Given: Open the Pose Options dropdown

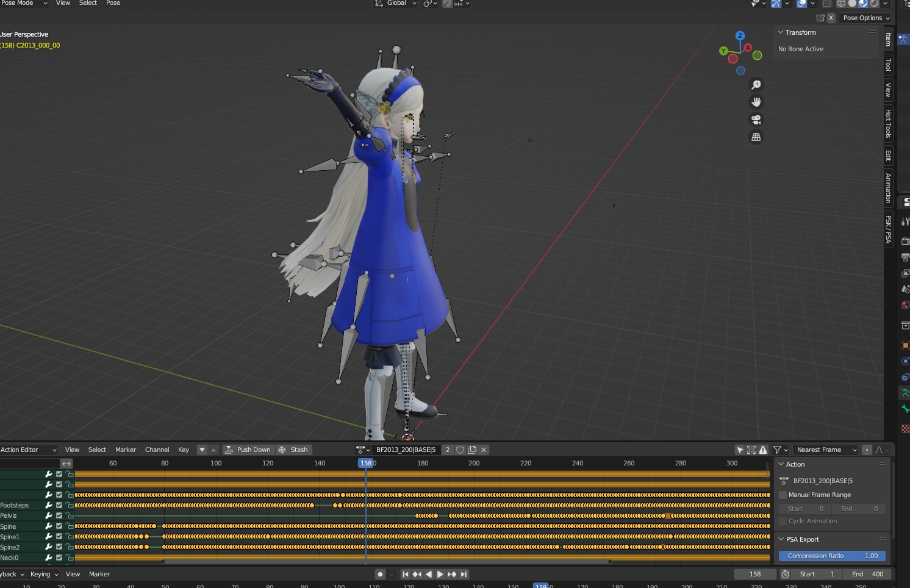Looking at the screenshot, I should coord(866,18).
